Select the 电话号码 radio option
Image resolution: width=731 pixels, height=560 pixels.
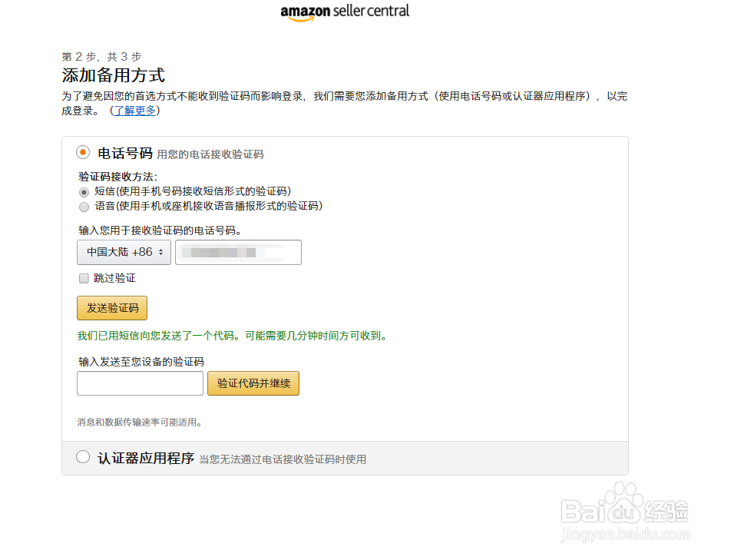click(x=84, y=153)
